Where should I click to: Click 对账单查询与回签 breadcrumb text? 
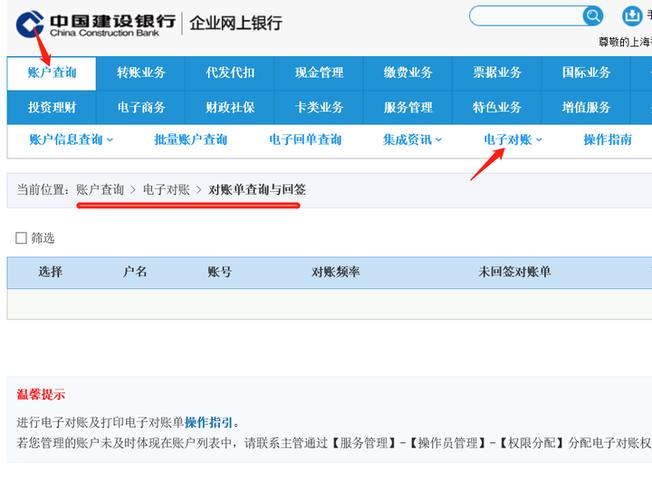pos(257,190)
